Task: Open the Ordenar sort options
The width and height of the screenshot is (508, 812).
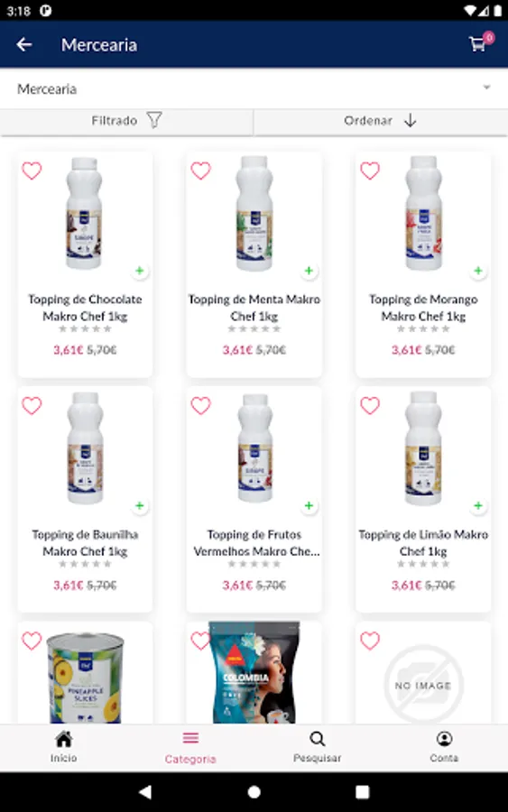Action: coord(381,121)
